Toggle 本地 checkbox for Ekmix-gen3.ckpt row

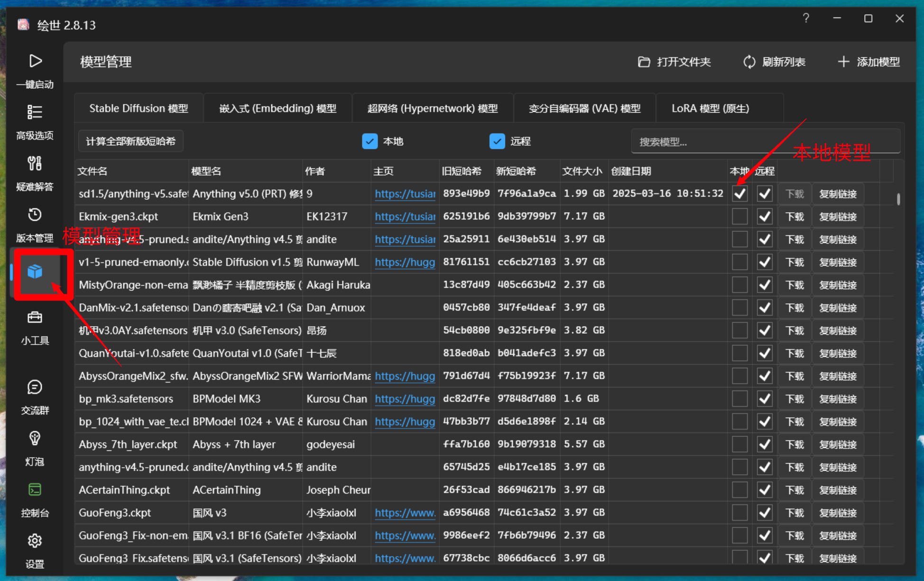(x=739, y=216)
